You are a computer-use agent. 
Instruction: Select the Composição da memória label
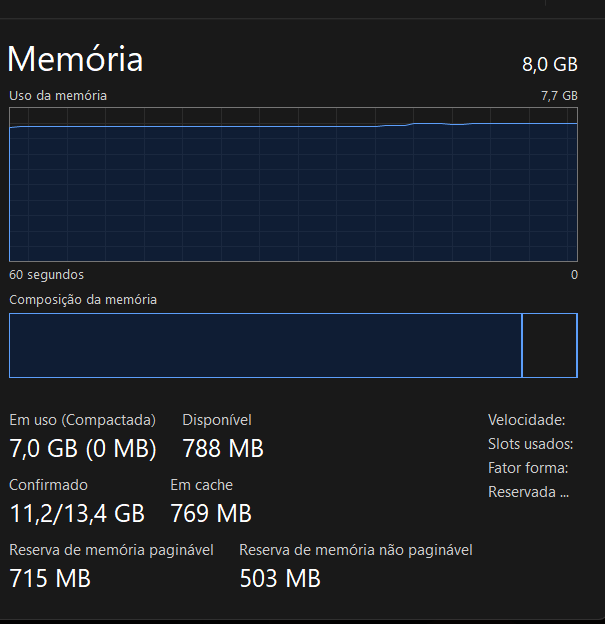pos(83,299)
